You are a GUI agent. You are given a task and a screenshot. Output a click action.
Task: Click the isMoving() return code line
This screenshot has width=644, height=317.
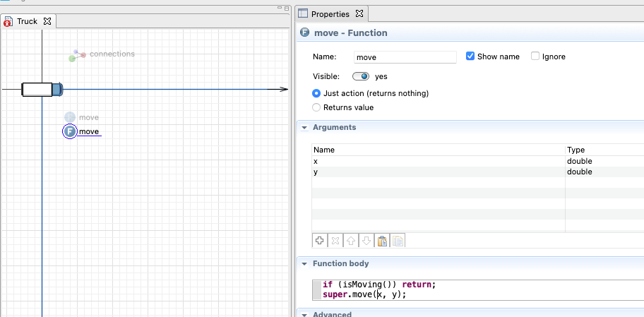[x=379, y=285]
